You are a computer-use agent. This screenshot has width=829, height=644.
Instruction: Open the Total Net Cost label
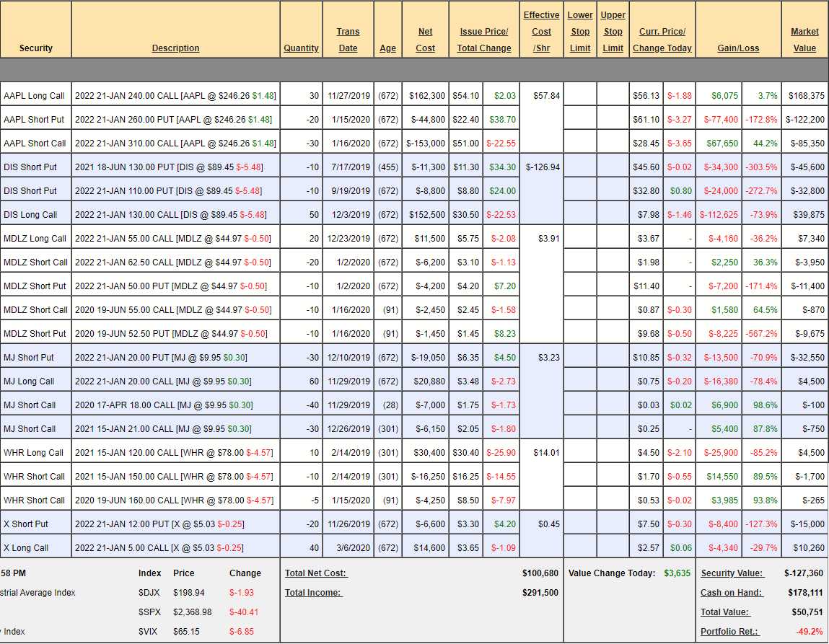[316, 573]
